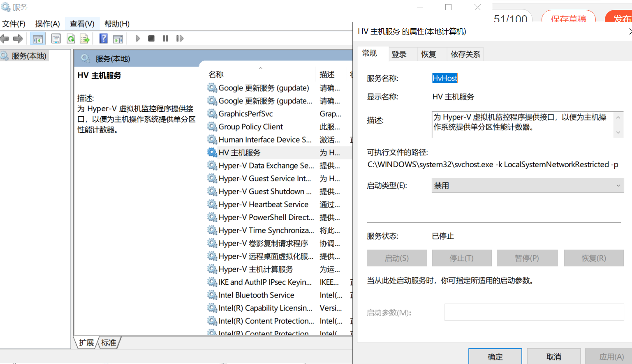Click gear icon of Hyper-V Heartbeat Service

[x=212, y=204]
